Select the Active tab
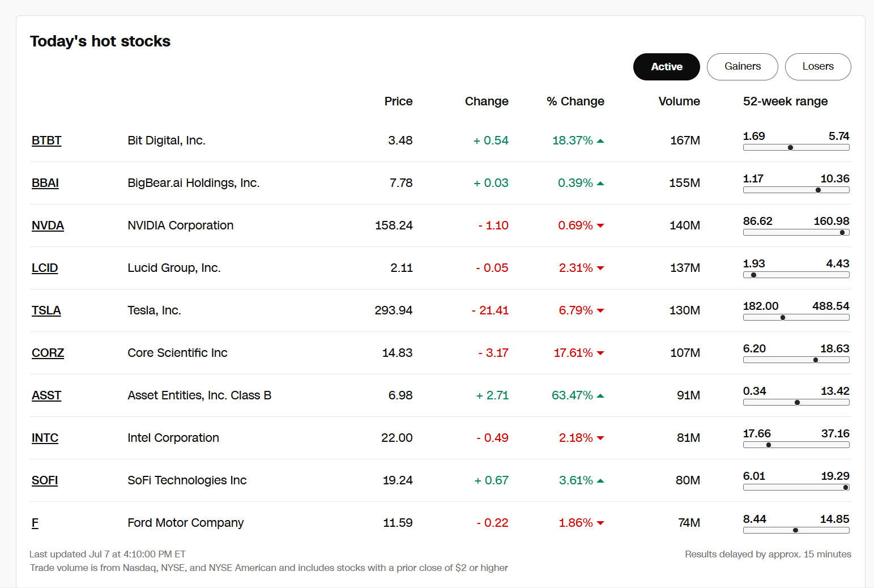 [667, 67]
